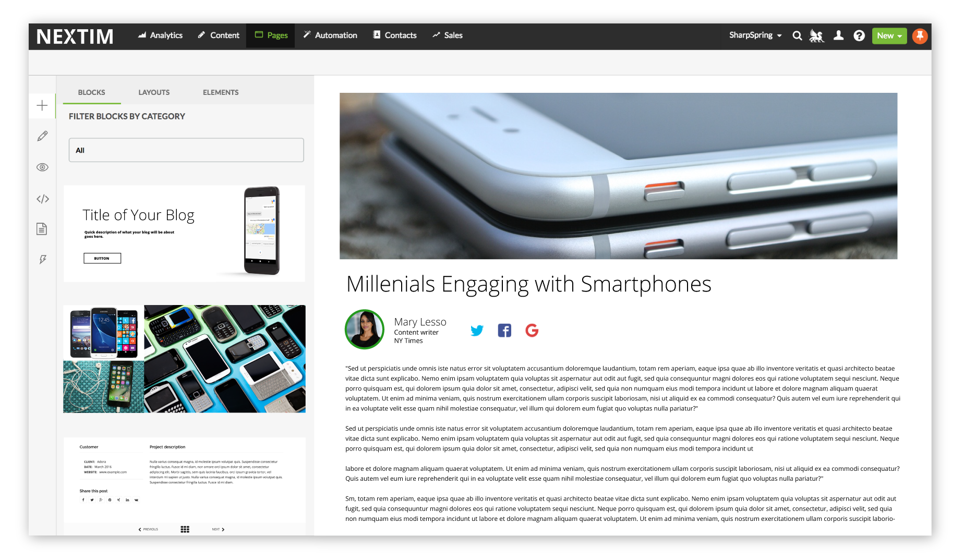The height and width of the screenshot is (560, 964).
Task: Open the user profile icon in navbar
Action: (838, 35)
